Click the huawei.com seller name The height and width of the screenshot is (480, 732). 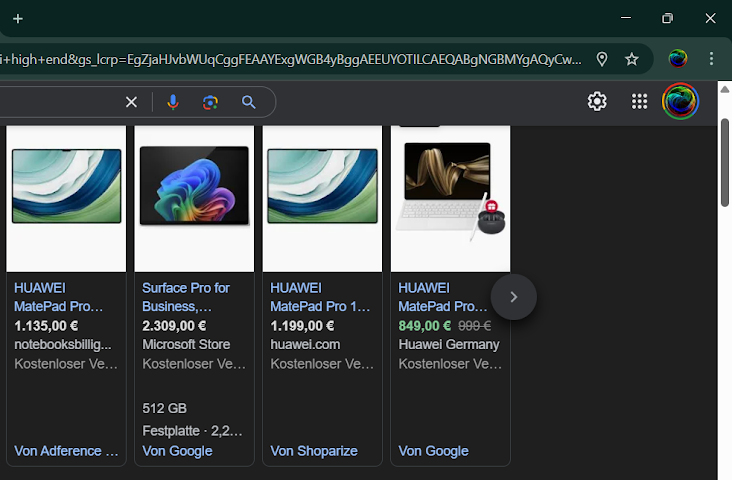coord(305,345)
